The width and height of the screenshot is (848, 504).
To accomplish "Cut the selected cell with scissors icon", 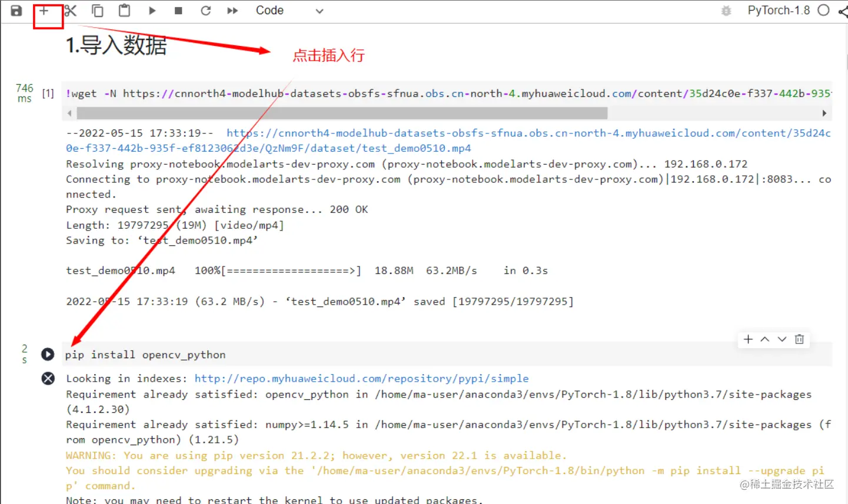I will tap(71, 11).
